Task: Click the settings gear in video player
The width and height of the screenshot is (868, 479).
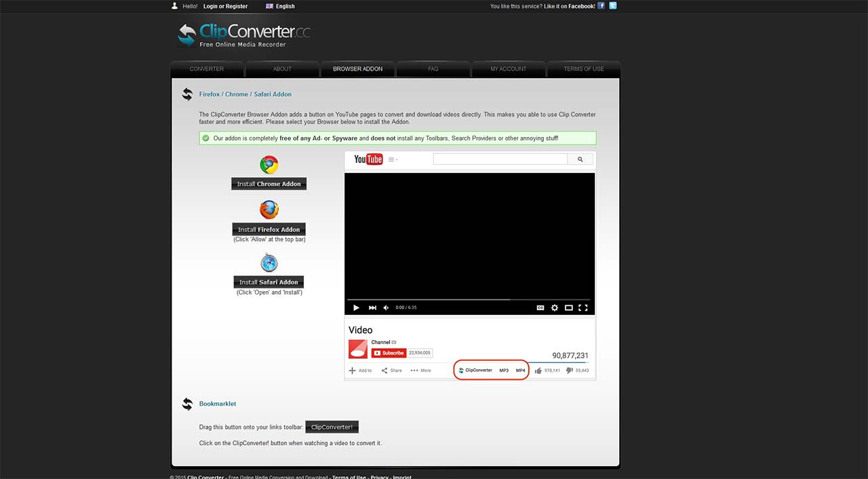Action: click(x=555, y=307)
